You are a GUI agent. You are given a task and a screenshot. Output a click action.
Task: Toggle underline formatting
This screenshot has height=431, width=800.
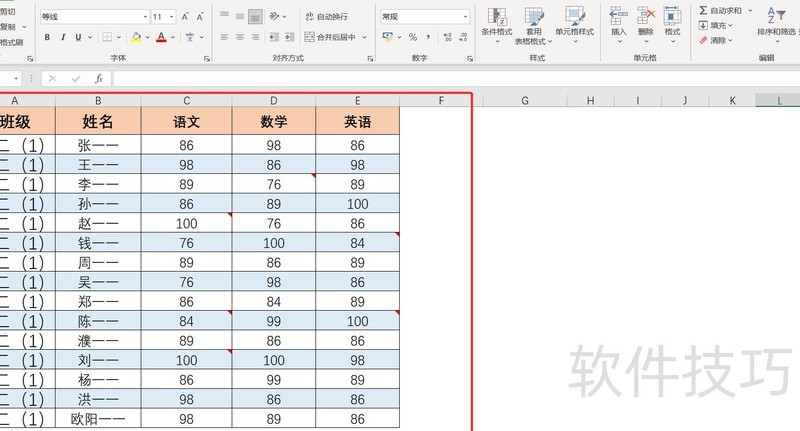tap(78, 37)
